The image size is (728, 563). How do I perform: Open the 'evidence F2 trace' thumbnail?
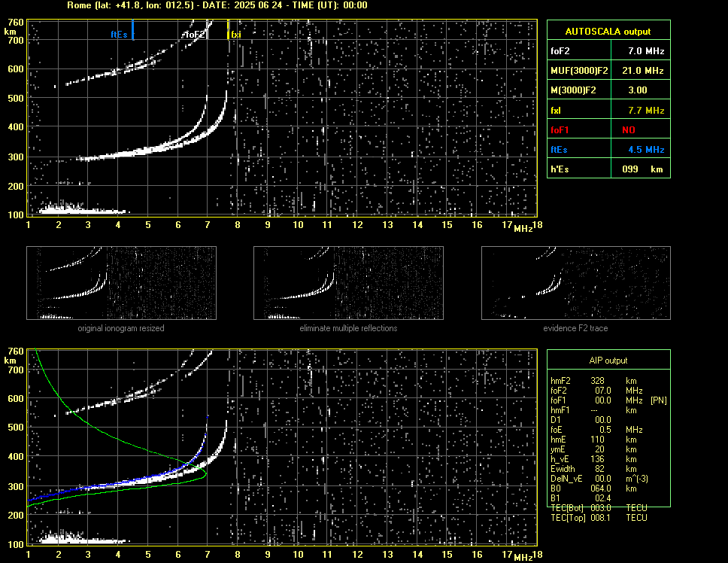(x=576, y=283)
